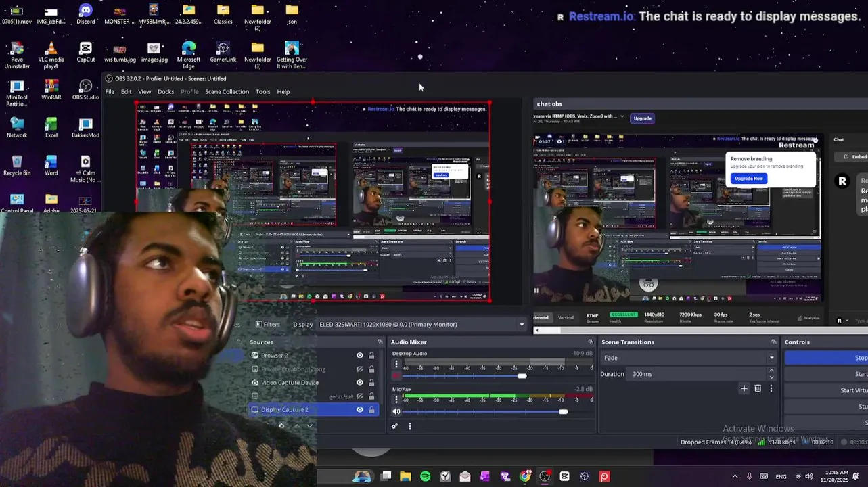Hide the Browser 2 source
868x487 pixels.
(360, 355)
